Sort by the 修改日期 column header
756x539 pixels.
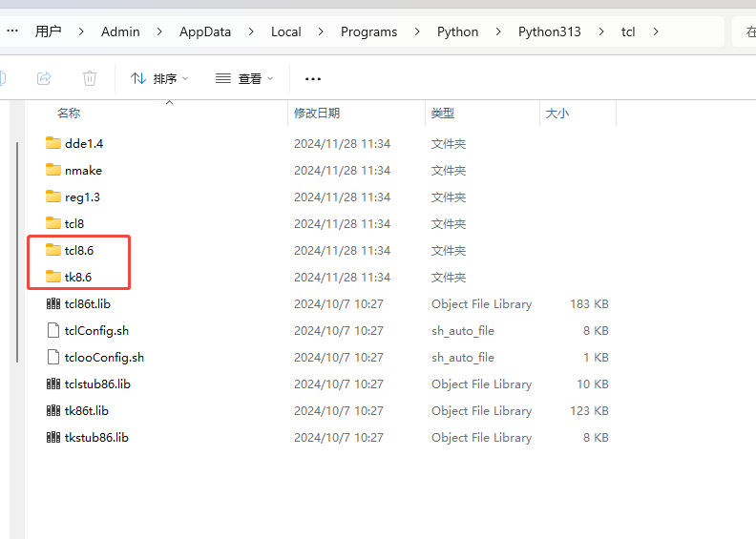pos(317,113)
